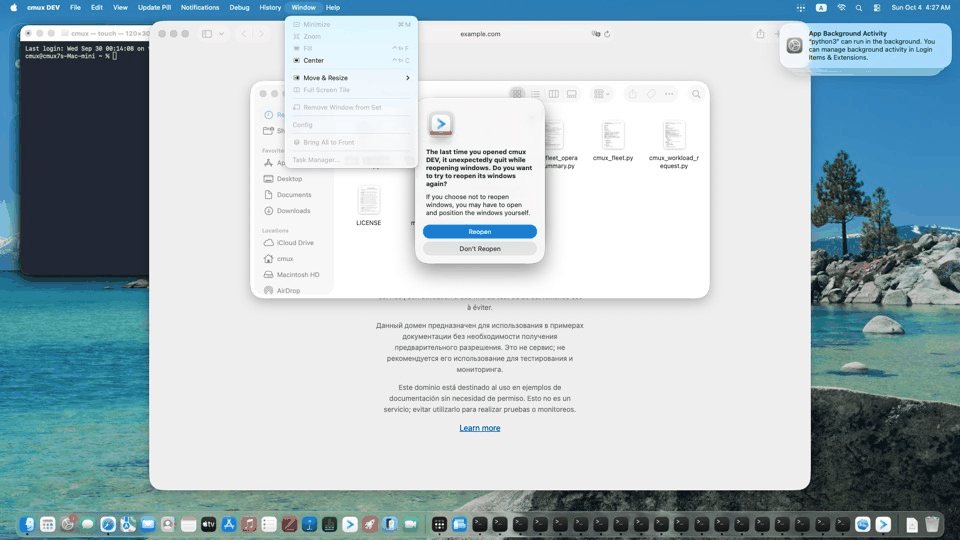The width and height of the screenshot is (960, 540).
Task: Go back in Safari
Action: 244,34
